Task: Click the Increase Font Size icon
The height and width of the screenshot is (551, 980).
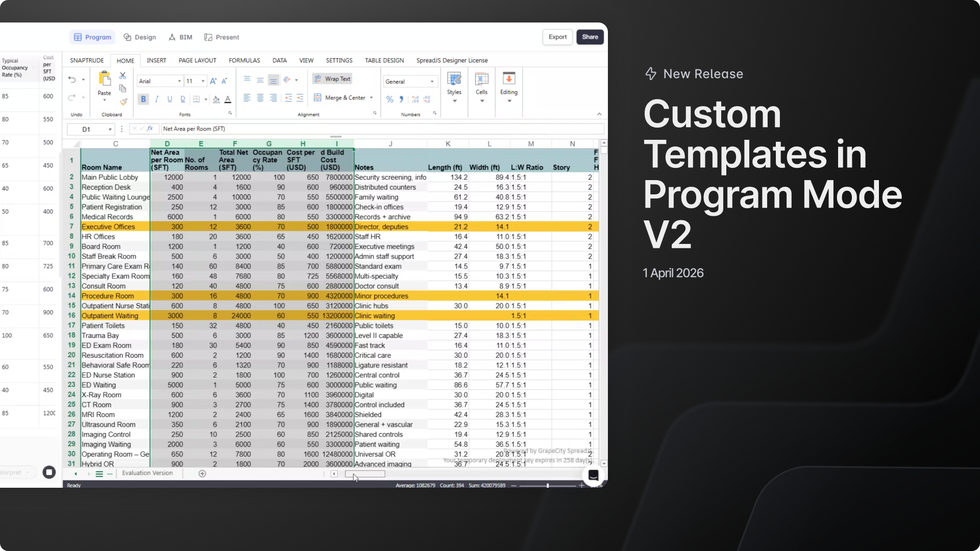Action: click(x=213, y=81)
